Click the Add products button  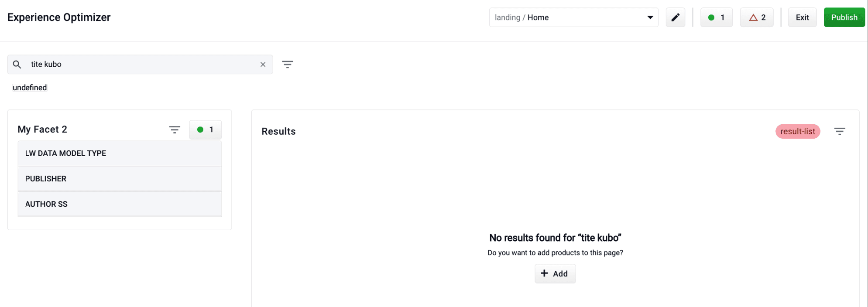click(555, 273)
